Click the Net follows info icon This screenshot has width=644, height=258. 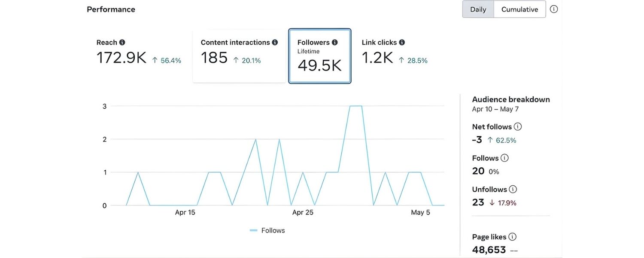[518, 126]
